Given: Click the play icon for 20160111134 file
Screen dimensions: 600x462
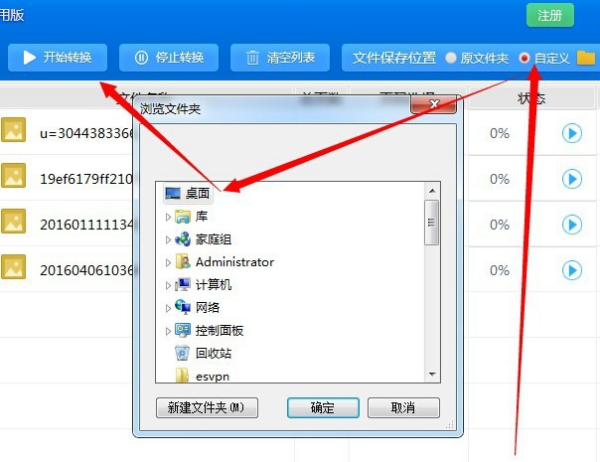Looking at the screenshot, I should click(572, 225).
